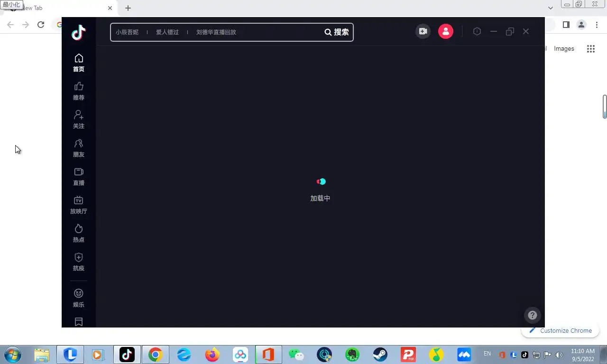Select the 爱人错过 search suggestion
607x364 pixels.
coord(167,32)
